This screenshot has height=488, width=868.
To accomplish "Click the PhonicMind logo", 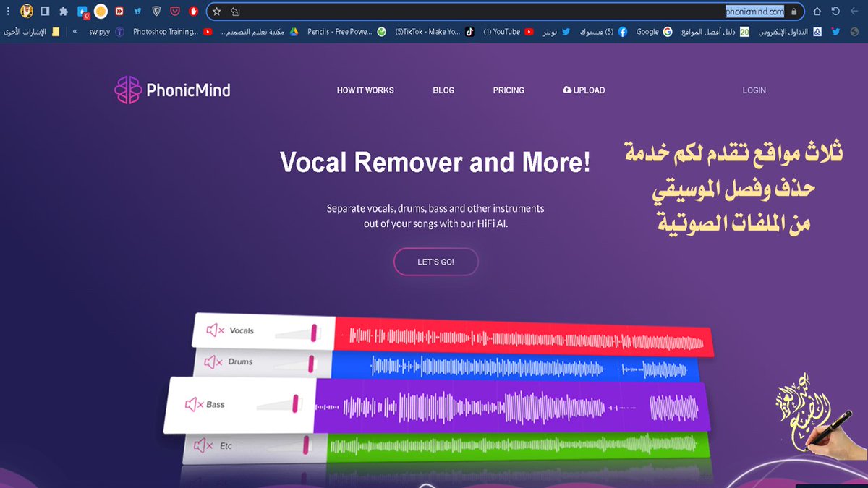I will pyautogui.click(x=172, y=90).
